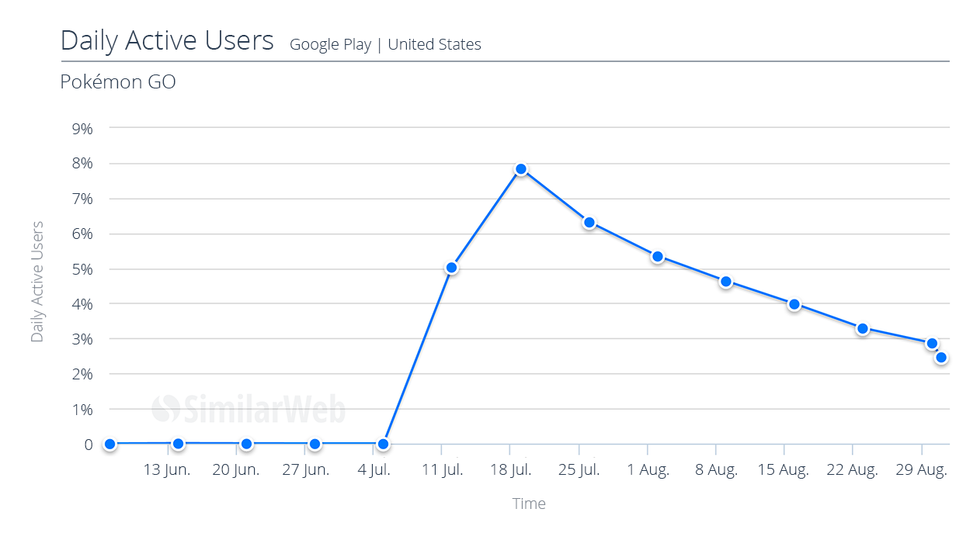This screenshot has width=980, height=540.
Task: Click the 4% data point after 15 Aug.
Action: coord(794,304)
